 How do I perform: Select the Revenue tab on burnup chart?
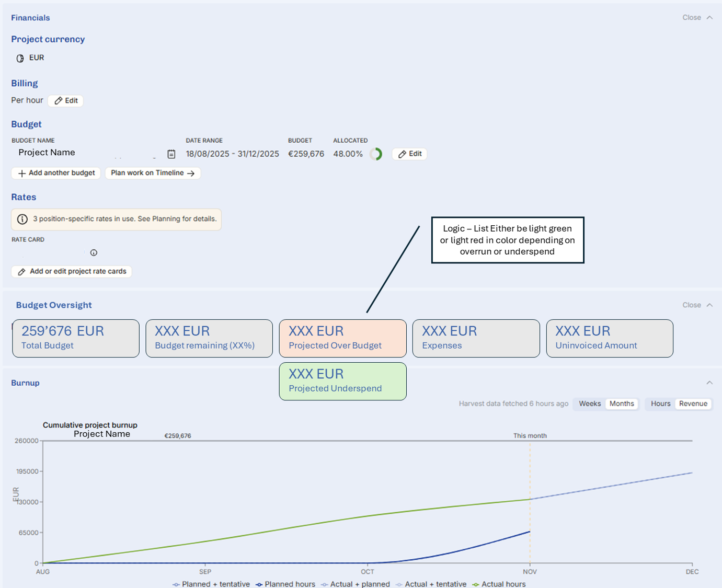pos(693,404)
